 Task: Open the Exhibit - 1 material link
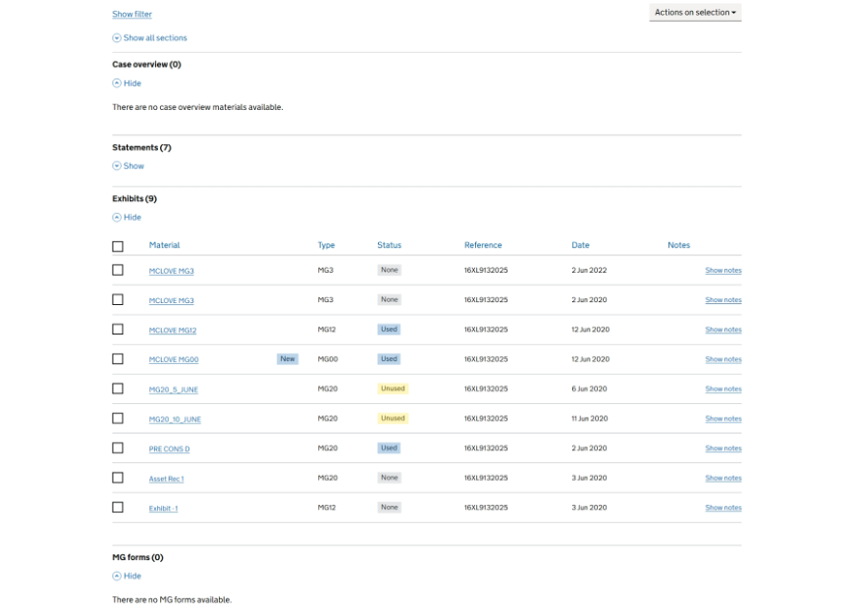[163, 508]
